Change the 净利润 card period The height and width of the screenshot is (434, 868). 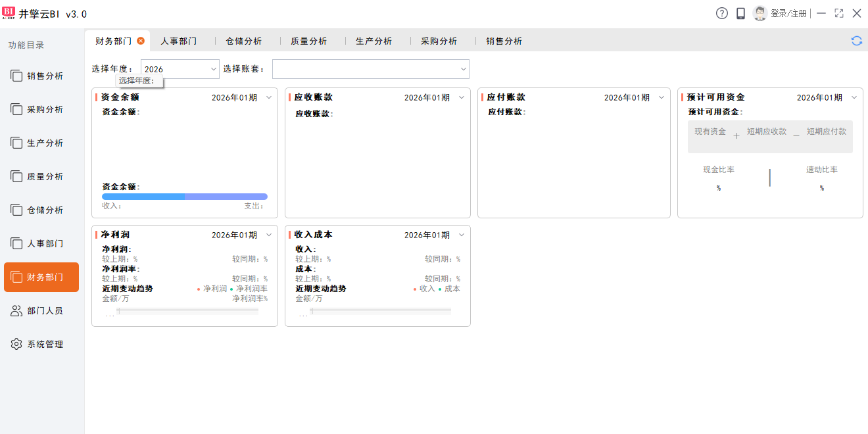coord(268,235)
